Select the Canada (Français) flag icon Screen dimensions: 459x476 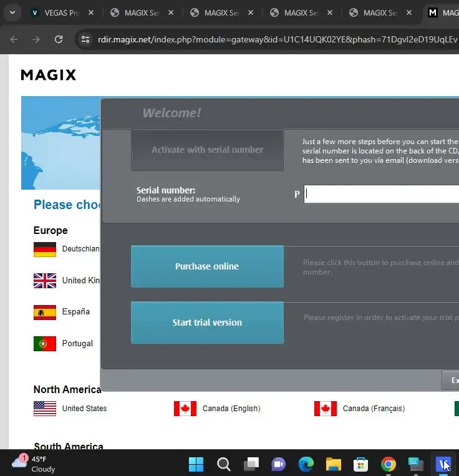326,409
